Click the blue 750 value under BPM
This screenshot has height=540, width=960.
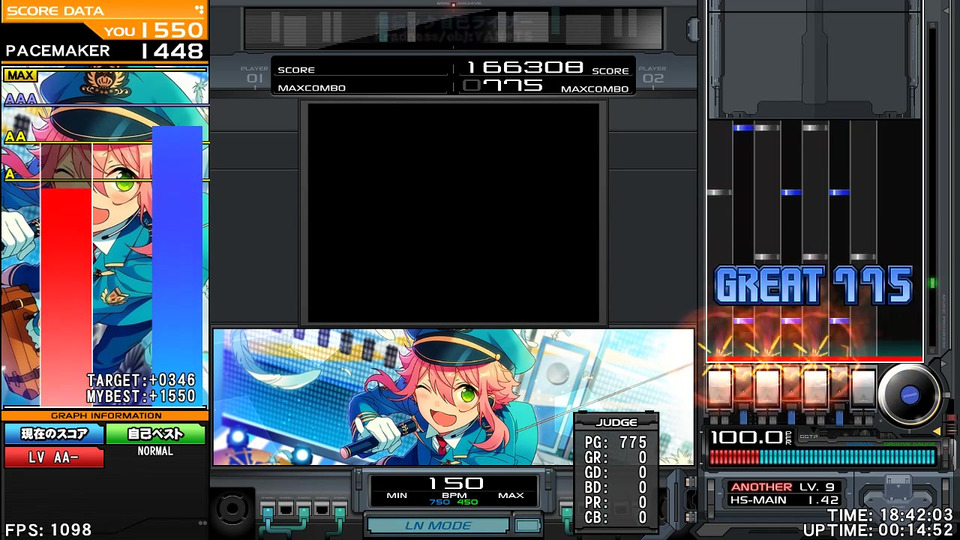click(x=440, y=502)
